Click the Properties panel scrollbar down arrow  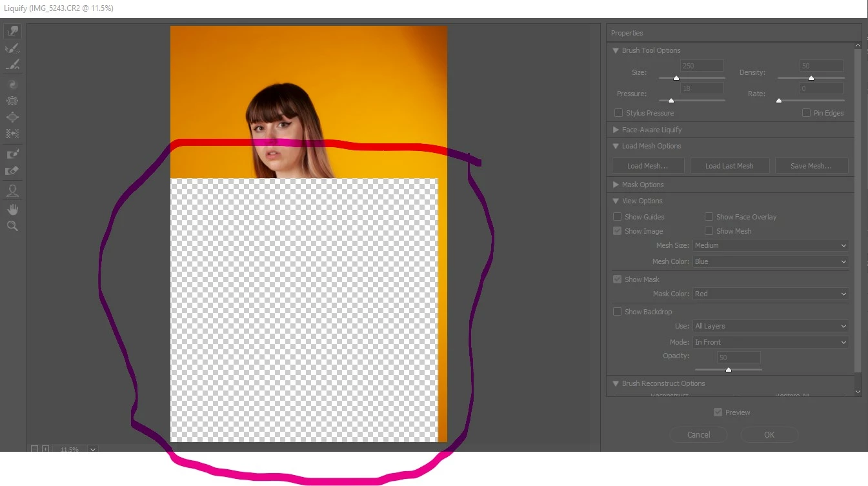[x=858, y=391]
